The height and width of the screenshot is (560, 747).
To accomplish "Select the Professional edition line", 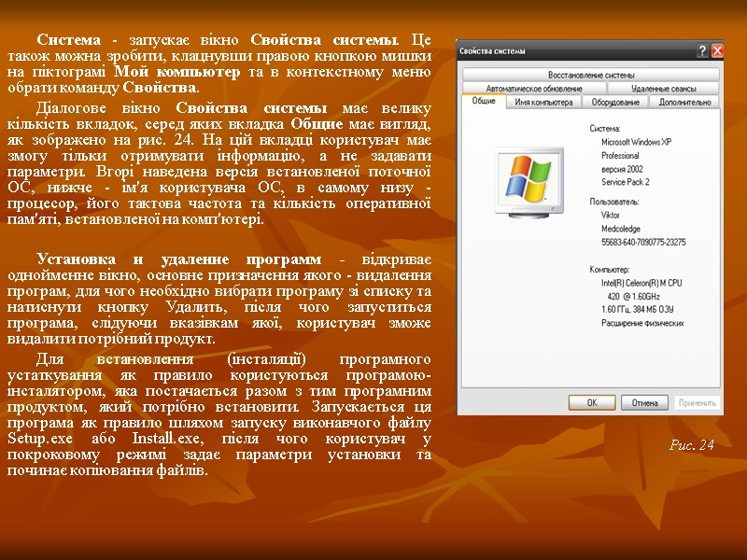I will click(620, 156).
